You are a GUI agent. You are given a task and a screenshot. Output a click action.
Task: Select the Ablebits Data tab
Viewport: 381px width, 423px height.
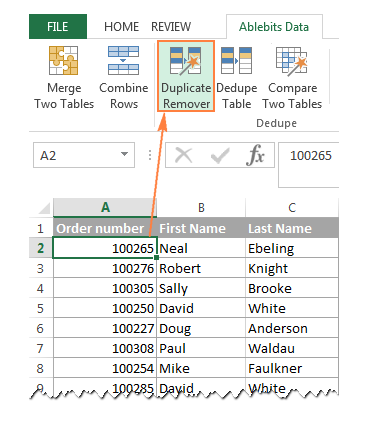[274, 27]
